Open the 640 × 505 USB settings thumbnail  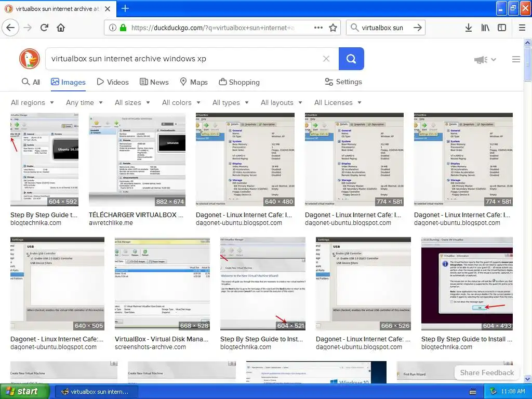(x=57, y=284)
